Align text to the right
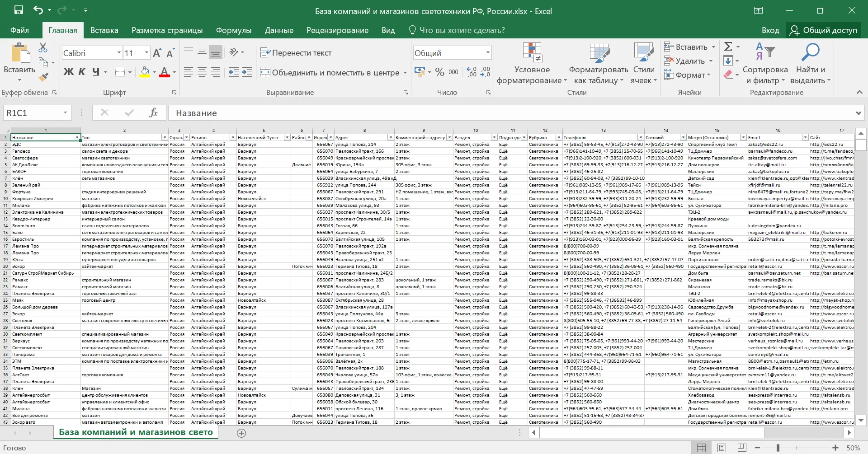 (x=216, y=72)
